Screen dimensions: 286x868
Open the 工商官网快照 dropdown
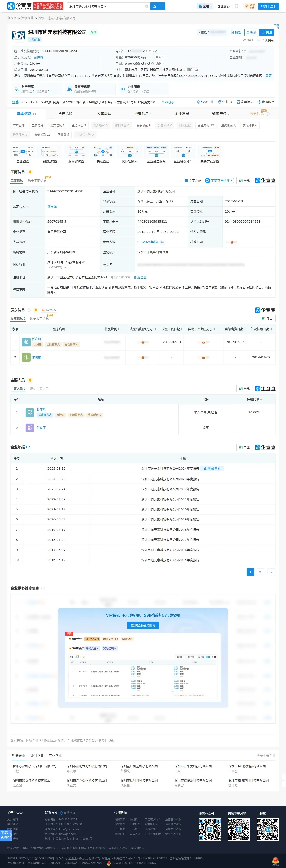click(219, 181)
